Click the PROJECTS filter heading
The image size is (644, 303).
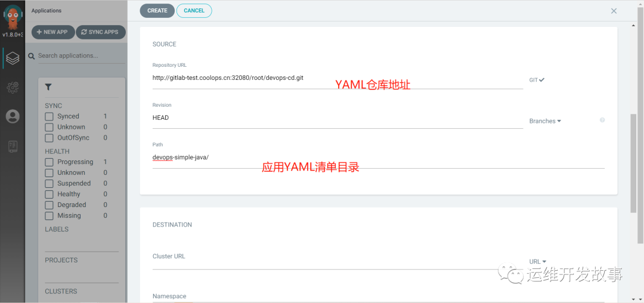61,260
